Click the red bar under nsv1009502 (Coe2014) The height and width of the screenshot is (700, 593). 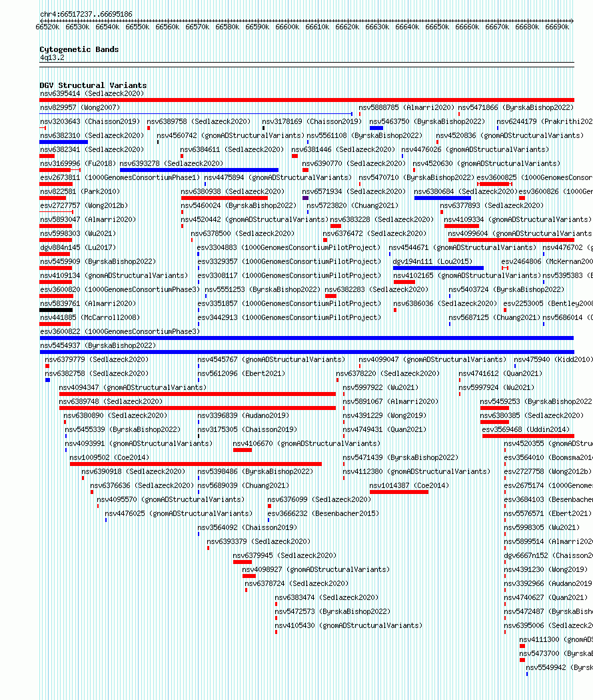[x=196, y=464]
